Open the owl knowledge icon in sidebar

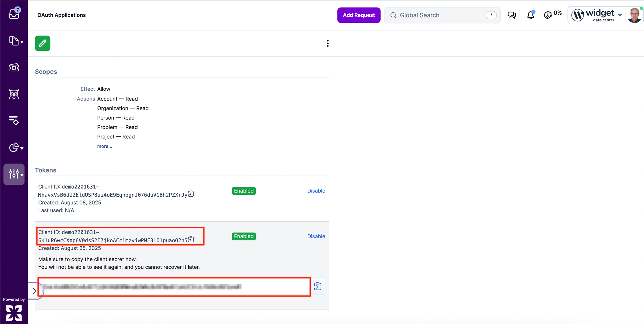pos(14,94)
